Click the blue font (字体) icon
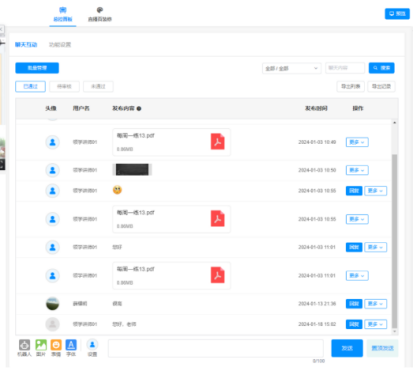 tap(71, 345)
